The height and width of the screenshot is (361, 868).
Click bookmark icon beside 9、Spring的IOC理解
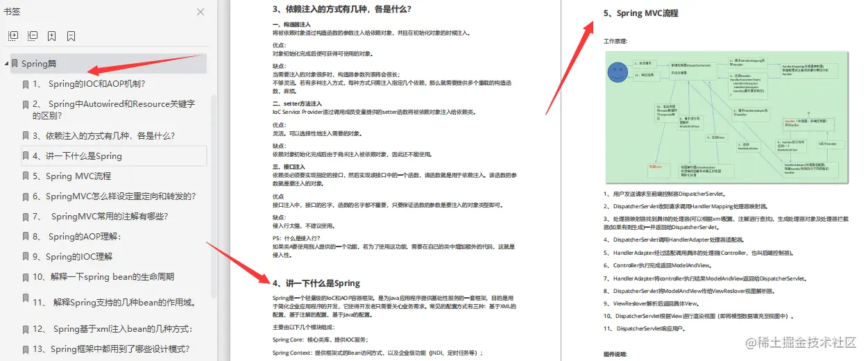26,258
